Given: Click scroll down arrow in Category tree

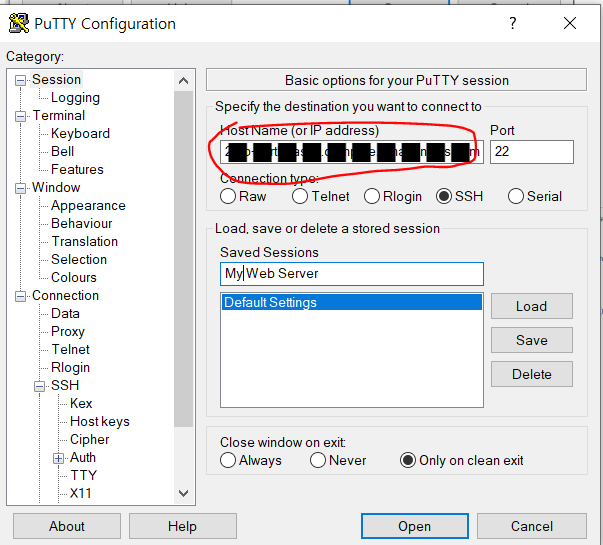Looking at the screenshot, I should [183, 493].
